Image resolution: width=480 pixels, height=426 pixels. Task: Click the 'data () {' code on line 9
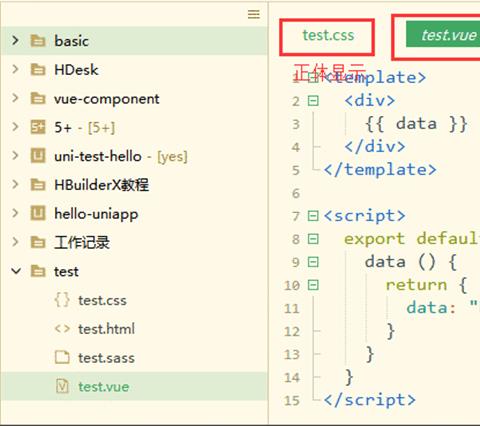pyautogui.click(x=411, y=262)
